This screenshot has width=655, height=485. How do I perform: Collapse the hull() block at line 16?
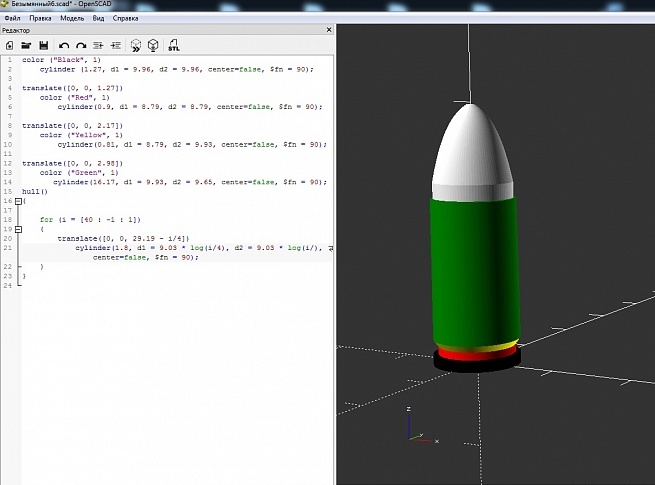(17, 201)
